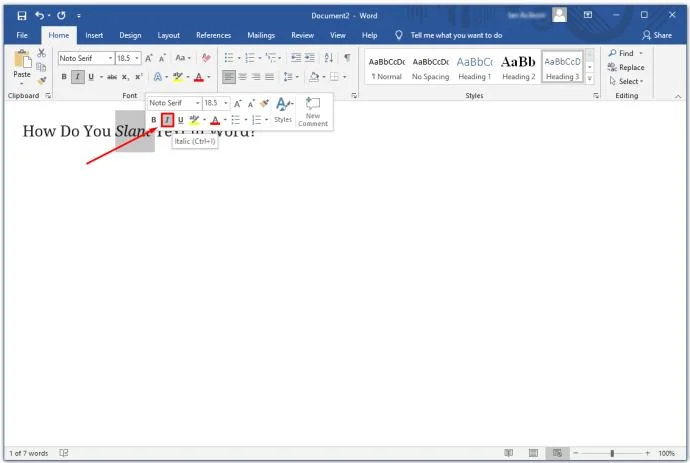Screen dimensions: 690x463
Task: Switch to the References tab
Action: [x=213, y=35]
